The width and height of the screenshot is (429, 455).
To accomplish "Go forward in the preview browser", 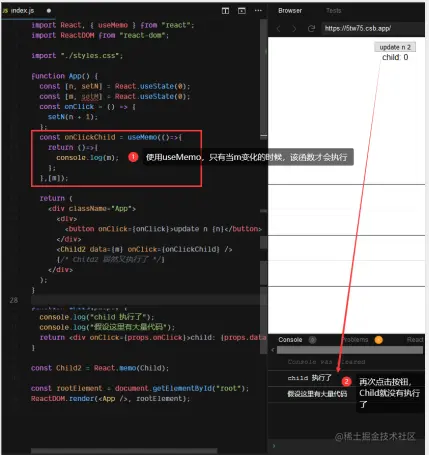I will [294, 29].
